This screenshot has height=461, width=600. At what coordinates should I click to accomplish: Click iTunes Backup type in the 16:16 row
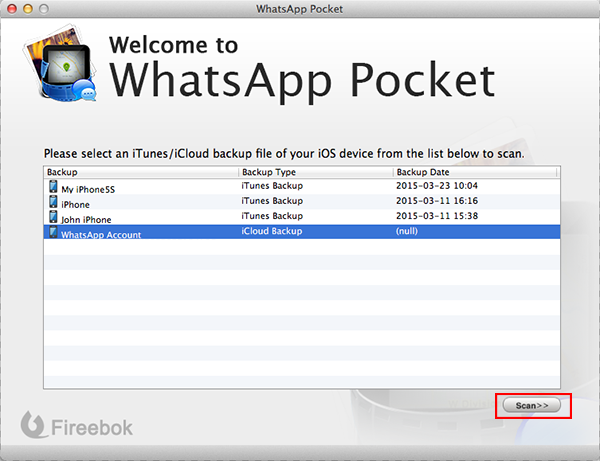[272, 200]
